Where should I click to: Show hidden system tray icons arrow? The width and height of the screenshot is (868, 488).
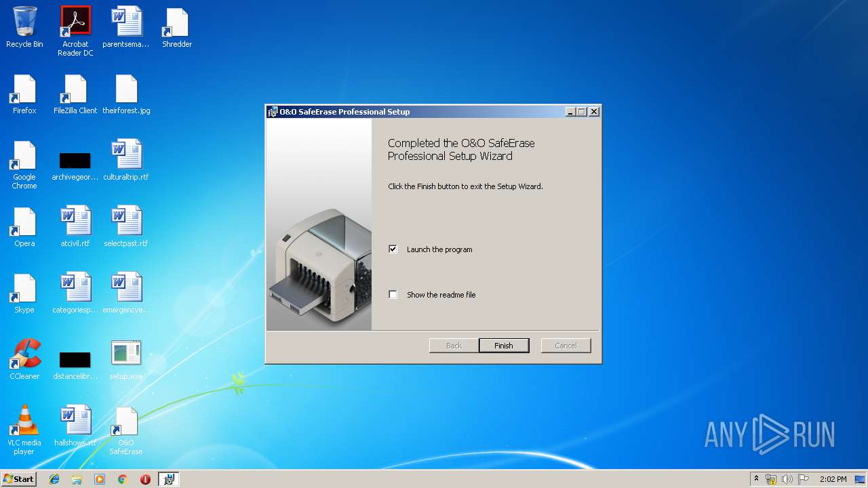pos(756,479)
